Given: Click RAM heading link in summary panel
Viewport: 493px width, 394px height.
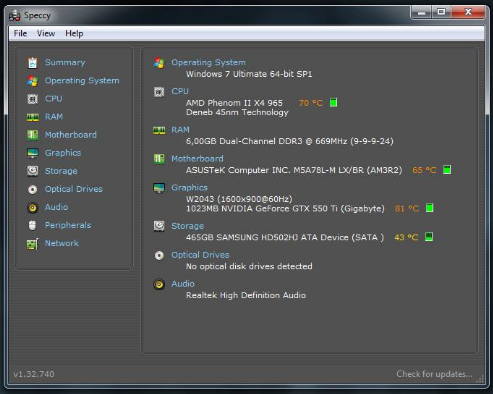Looking at the screenshot, I should [180, 129].
